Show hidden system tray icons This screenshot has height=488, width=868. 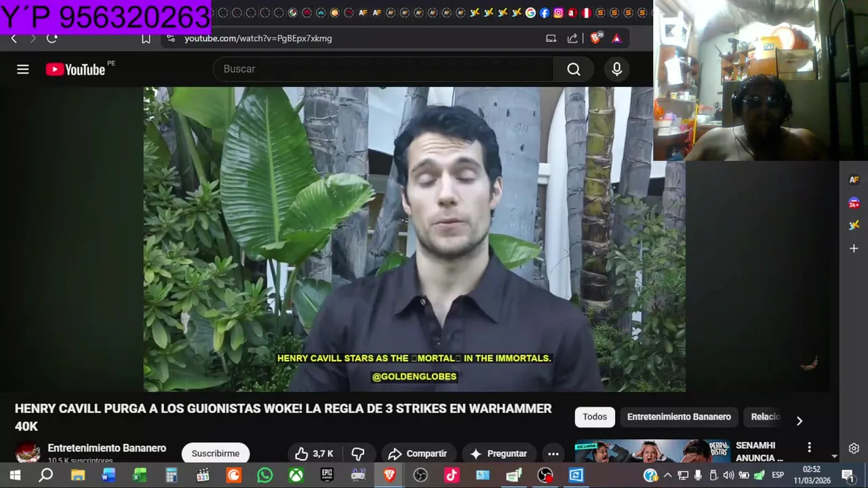click(668, 475)
